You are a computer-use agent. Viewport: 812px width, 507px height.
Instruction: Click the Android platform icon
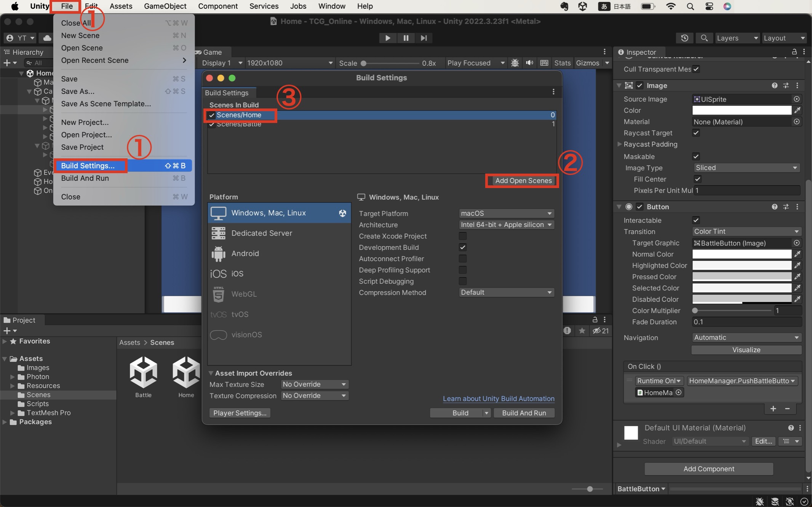218,253
